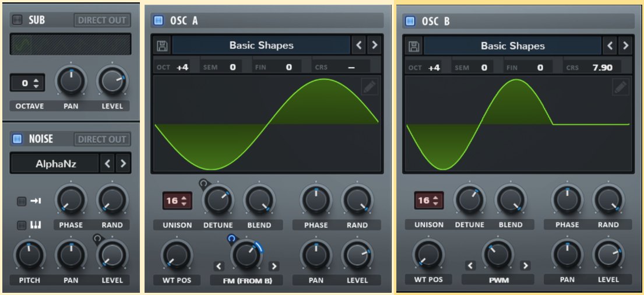This screenshot has height=295, width=644.
Task: Click OSC A PHASE knob
Action: point(316,200)
